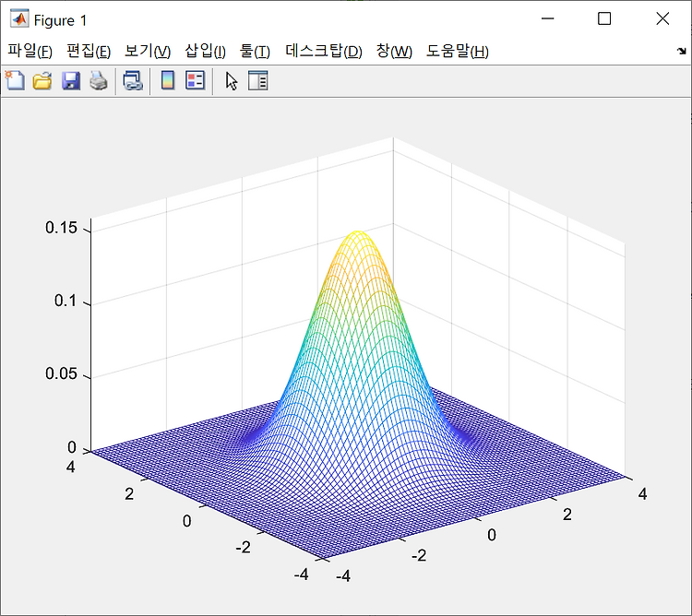Screen dimensions: 692x616
Task: Click the Link Plot toolbar icon
Action: click(x=132, y=81)
